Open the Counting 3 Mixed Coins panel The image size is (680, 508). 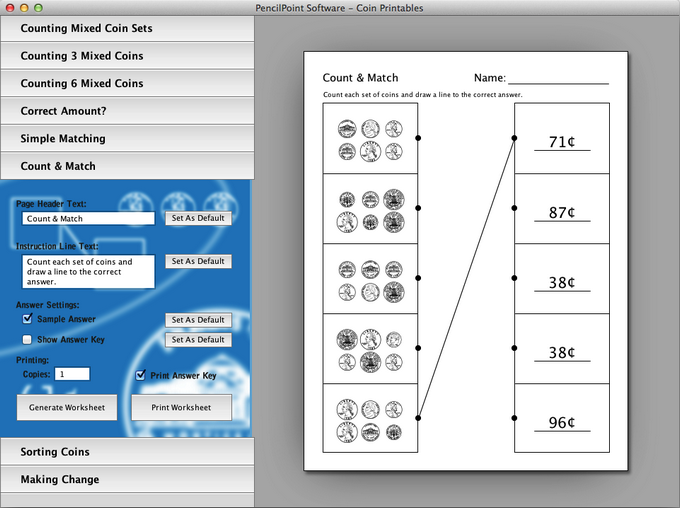pyautogui.click(x=128, y=56)
